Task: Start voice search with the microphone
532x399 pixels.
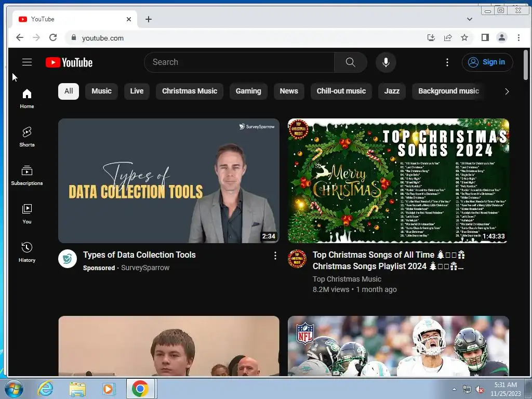Action: [x=386, y=62]
